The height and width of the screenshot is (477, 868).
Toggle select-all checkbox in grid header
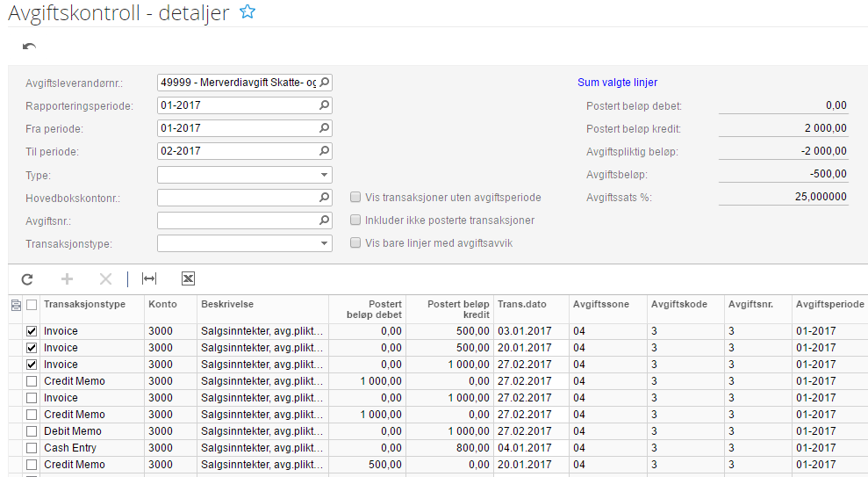click(x=32, y=305)
